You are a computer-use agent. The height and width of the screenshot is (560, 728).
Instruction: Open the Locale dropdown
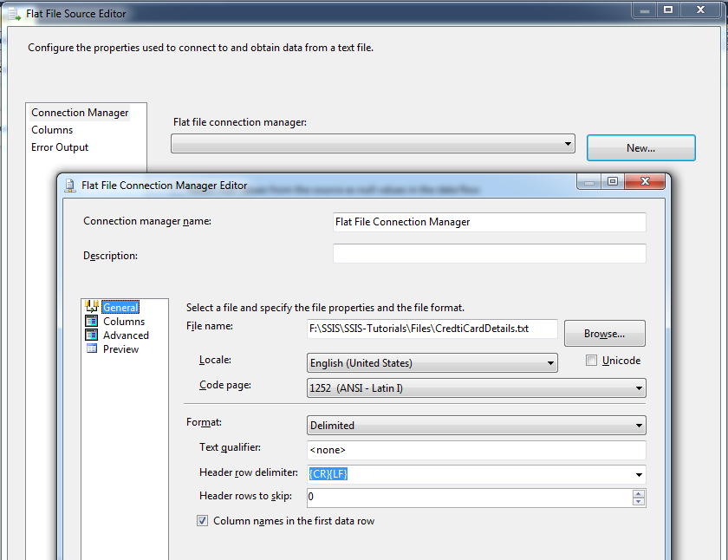[553, 362]
